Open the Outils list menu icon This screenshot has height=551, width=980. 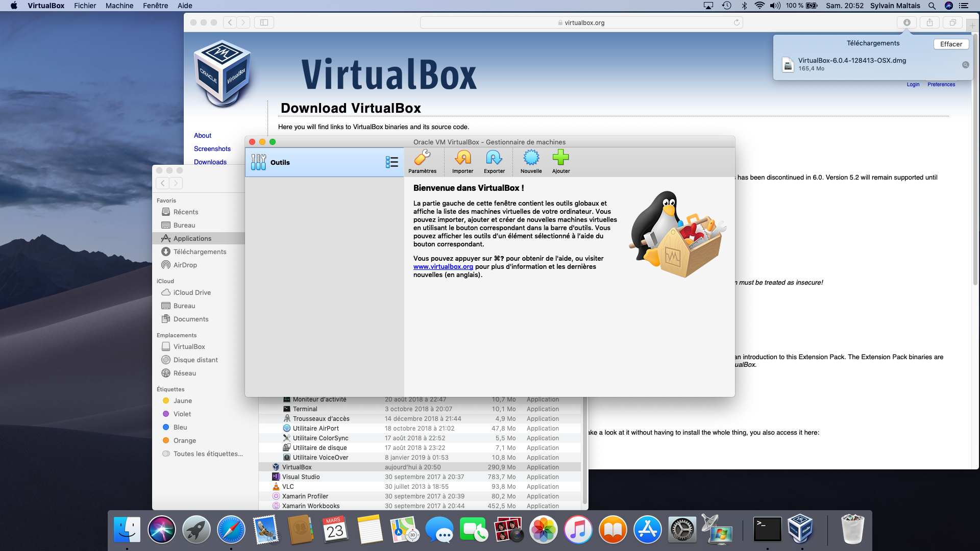pyautogui.click(x=391, y=162)
